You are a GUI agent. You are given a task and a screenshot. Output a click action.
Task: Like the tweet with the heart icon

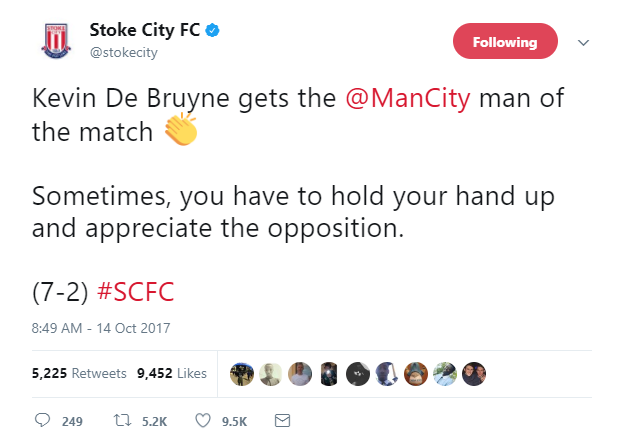pyautogui.click(x=203, y=421)
